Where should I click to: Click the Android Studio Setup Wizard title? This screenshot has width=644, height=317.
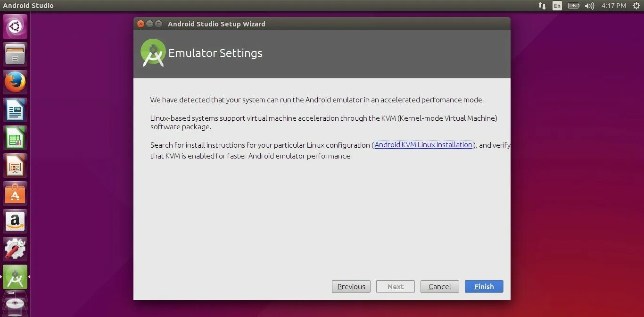click(x=216, y=24)
